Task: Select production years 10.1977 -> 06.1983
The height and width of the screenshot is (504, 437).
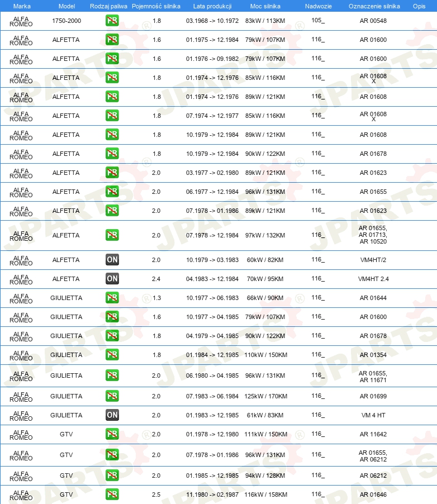Action: click(x=212, y=298)
